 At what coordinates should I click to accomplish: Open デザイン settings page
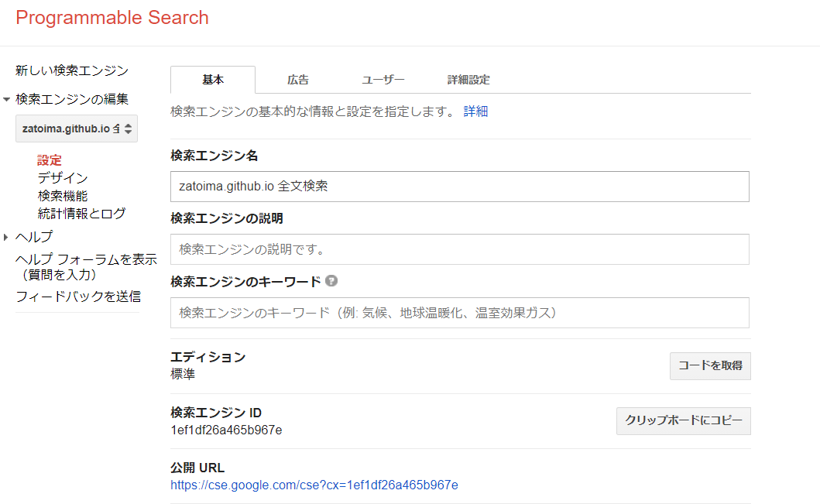(63, 178)
